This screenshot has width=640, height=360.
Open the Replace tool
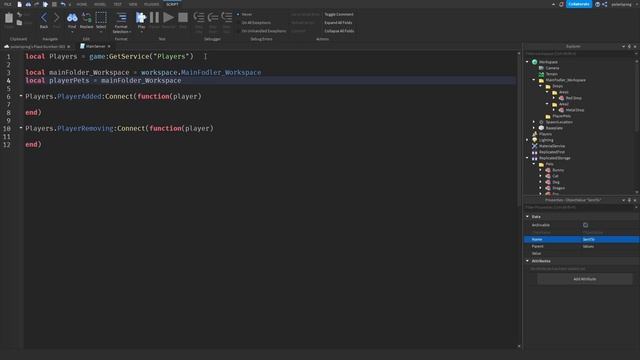(86, 18)
